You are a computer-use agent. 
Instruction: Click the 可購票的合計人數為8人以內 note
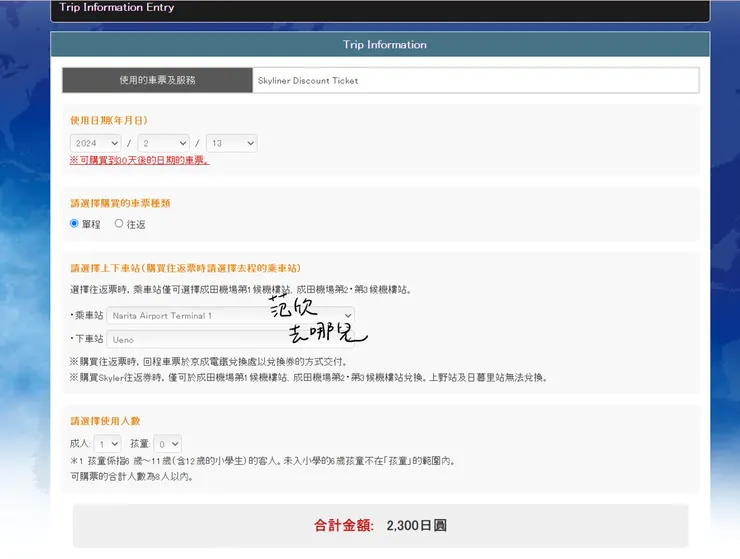coord(132,476)
